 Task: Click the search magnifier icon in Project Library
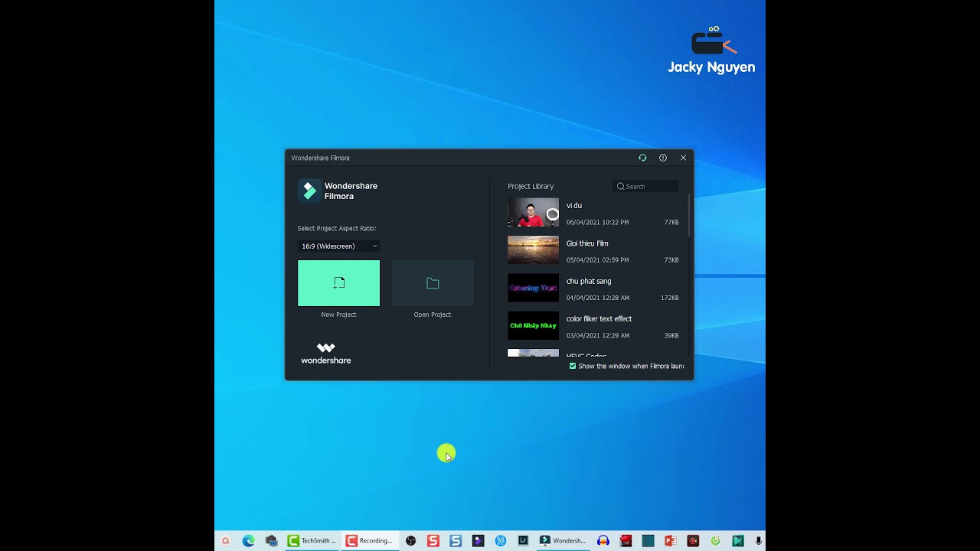(x=621, y=186)
